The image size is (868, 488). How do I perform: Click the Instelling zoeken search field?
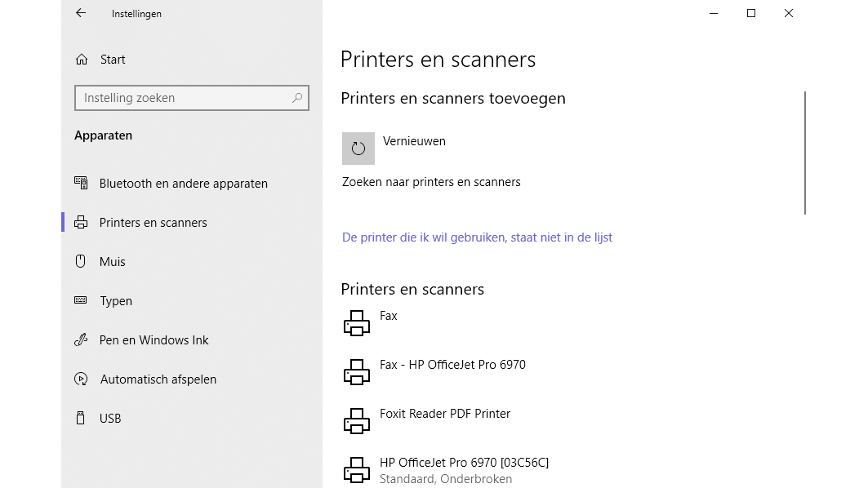pos(180,98)
